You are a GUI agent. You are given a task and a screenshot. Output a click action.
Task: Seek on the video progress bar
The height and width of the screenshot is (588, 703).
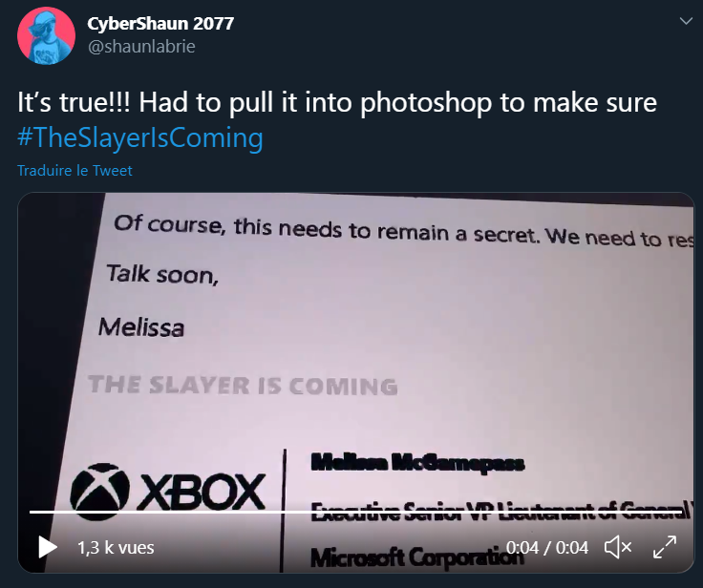(x=355, y=512)
